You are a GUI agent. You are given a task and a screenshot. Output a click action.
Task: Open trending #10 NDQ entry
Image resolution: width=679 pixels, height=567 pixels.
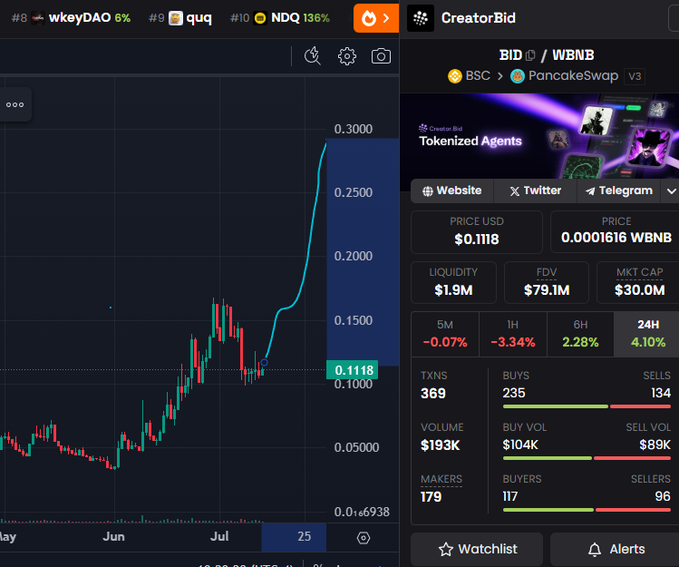280,18
